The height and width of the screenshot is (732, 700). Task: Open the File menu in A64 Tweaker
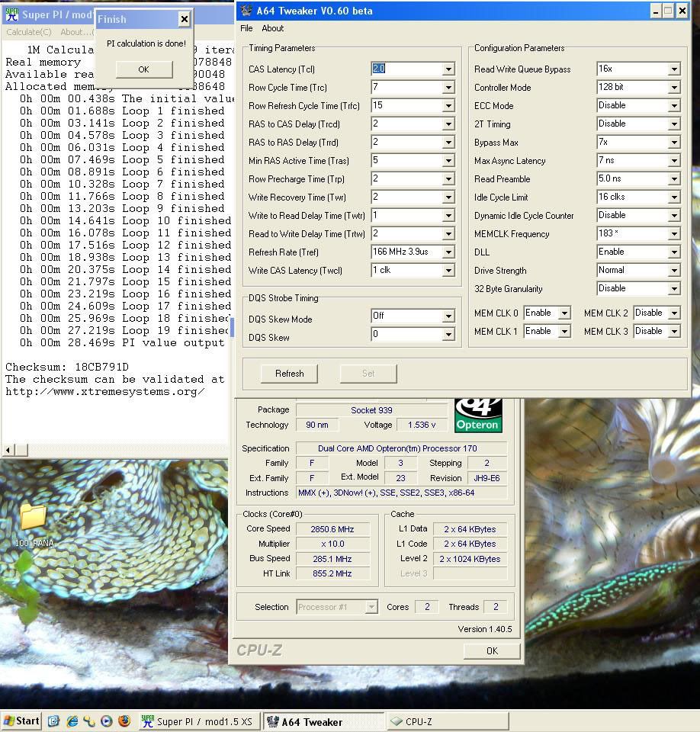[x=246, y=28]
